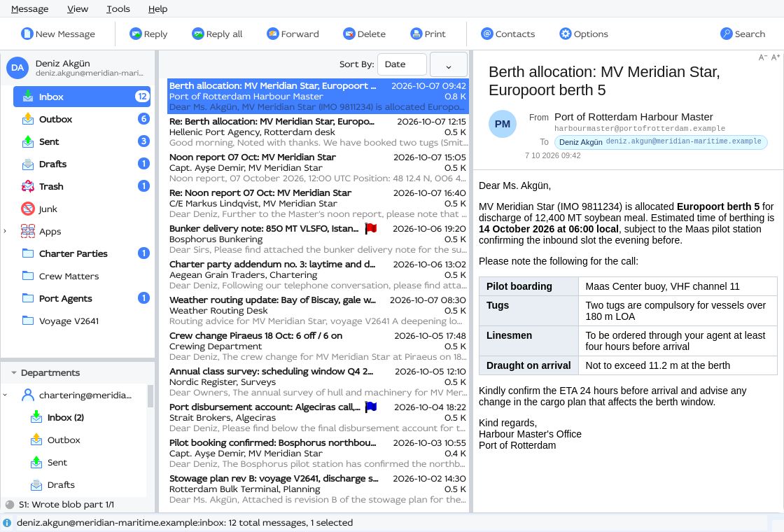Click the Voyage V2641 folder icon
The height and width of the screenshot is (532, 784).
tap(28, 321)
